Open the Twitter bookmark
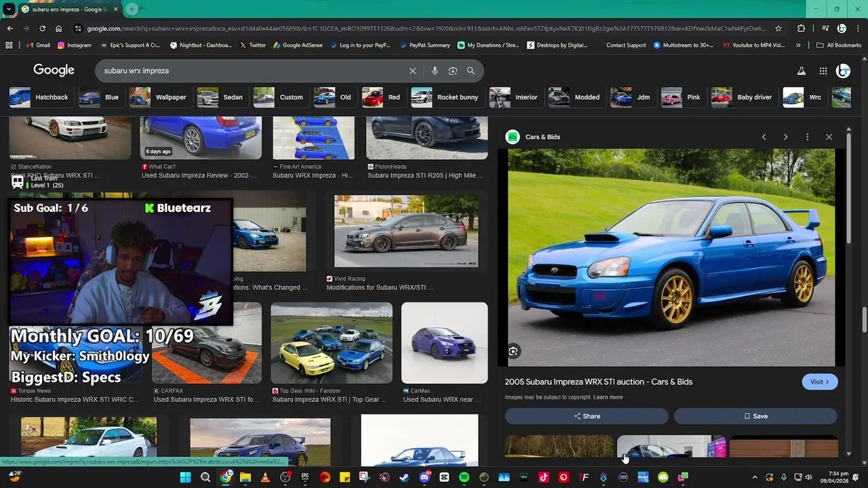The width and height of the screenshot is (868, 488). click(x=252, y=45)
